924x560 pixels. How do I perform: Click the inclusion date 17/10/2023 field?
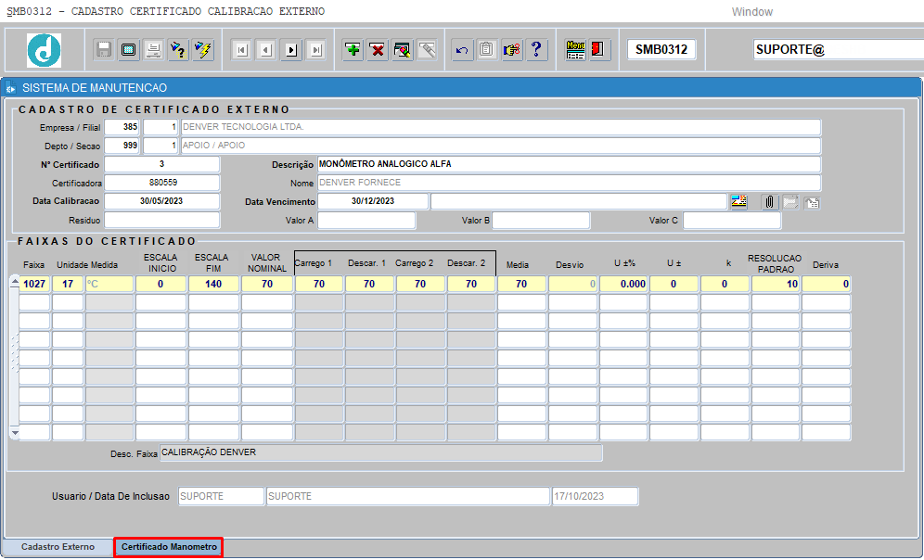[x=595, y=496]
